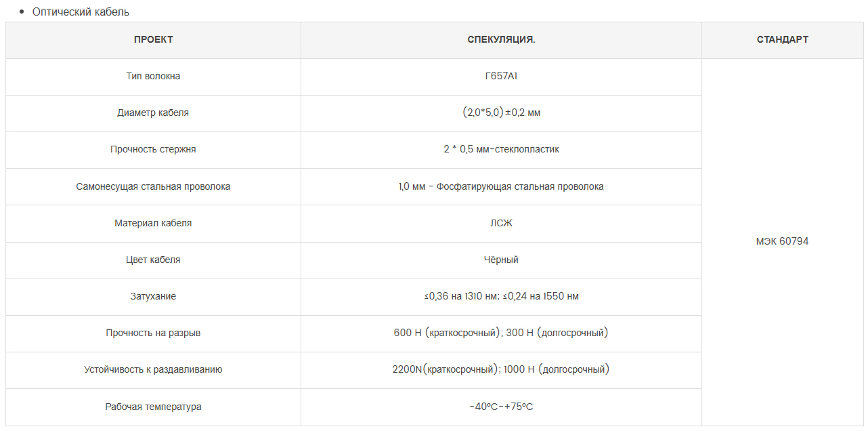Select the -40°C-+75°C temperature value

pyautogui.click(x=501, y=407)
